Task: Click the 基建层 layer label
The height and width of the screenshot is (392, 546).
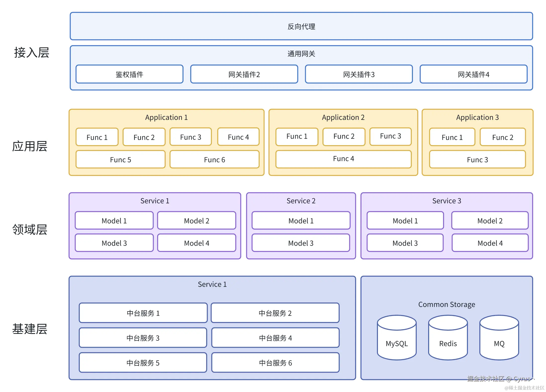Action: coord(30,329)
